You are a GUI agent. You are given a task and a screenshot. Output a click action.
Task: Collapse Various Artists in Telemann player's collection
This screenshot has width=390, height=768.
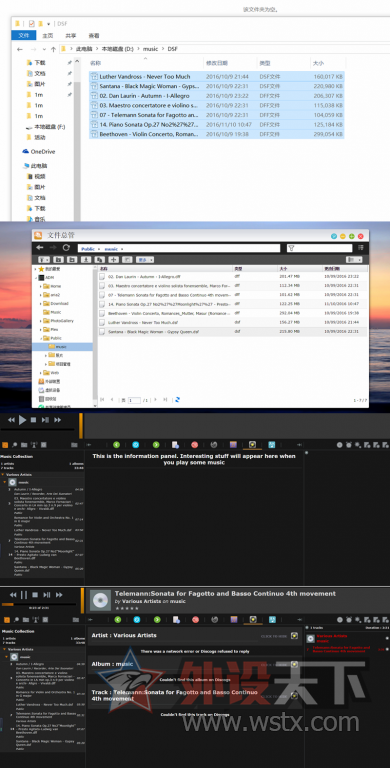click(5, 649)
